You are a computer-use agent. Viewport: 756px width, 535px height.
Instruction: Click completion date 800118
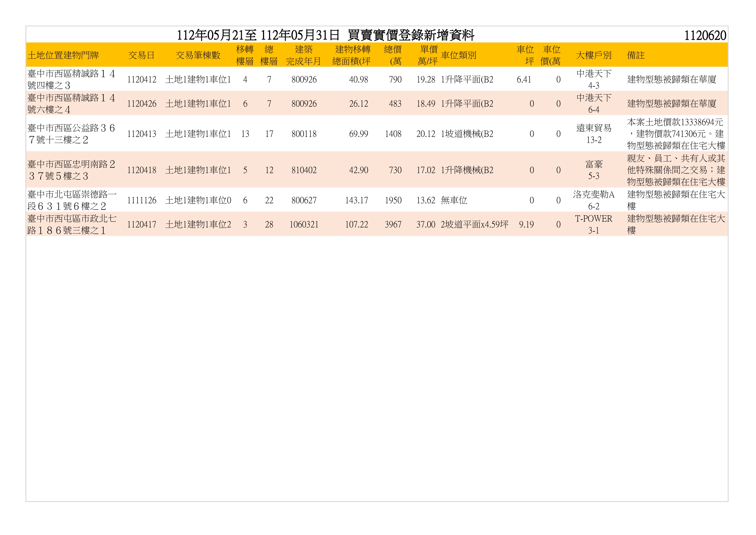pos(304,134)
